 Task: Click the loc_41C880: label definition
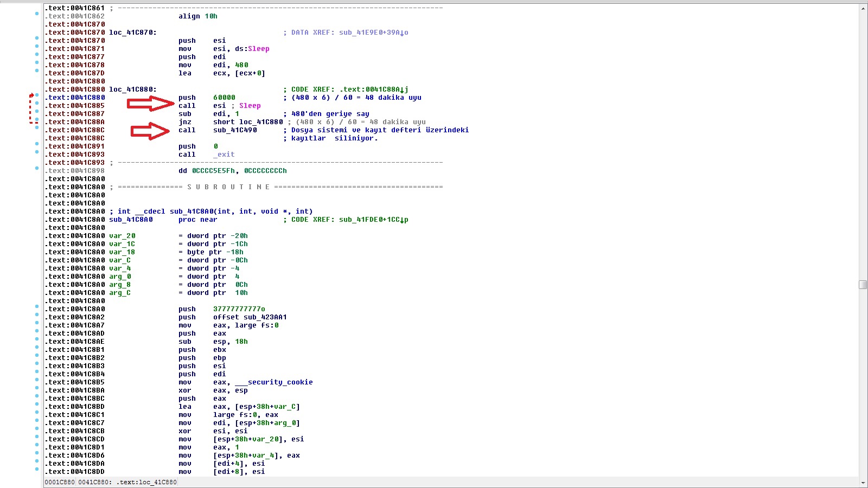coord(133,89)
